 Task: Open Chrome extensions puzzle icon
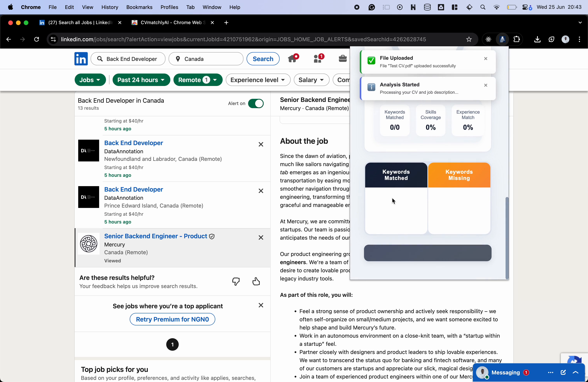tap(517, 39)
